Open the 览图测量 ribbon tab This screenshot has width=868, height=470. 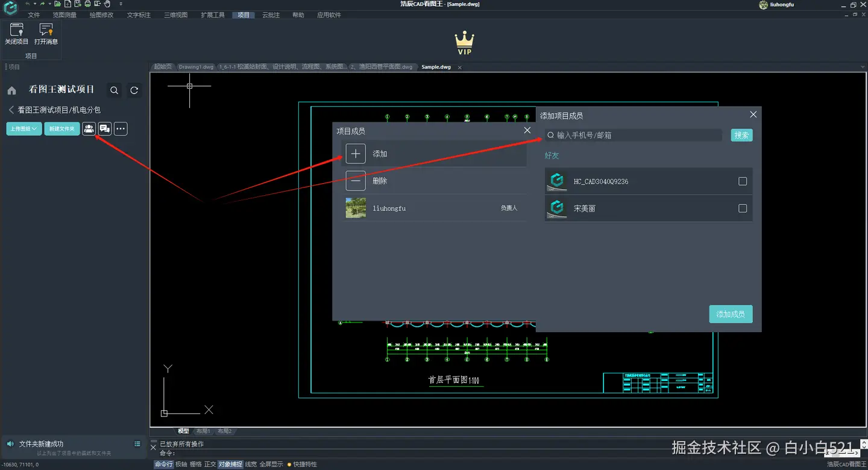click(x=64, y=15)
